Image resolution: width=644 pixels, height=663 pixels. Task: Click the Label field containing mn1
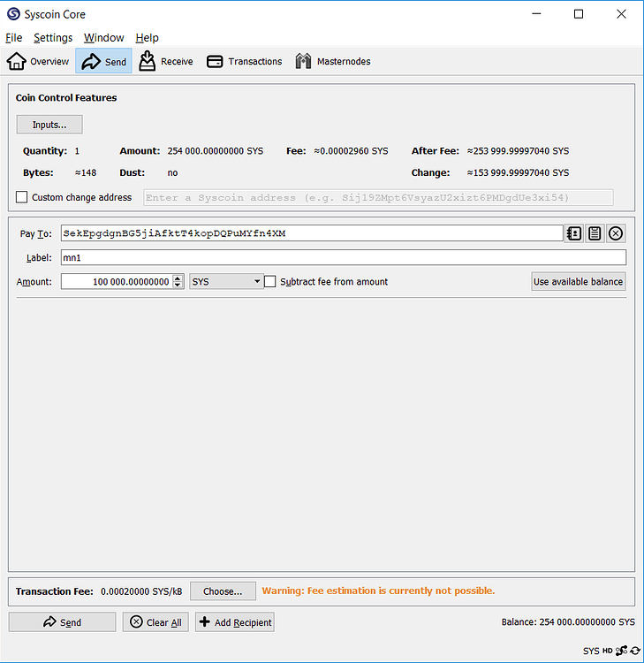coord(343,257)
